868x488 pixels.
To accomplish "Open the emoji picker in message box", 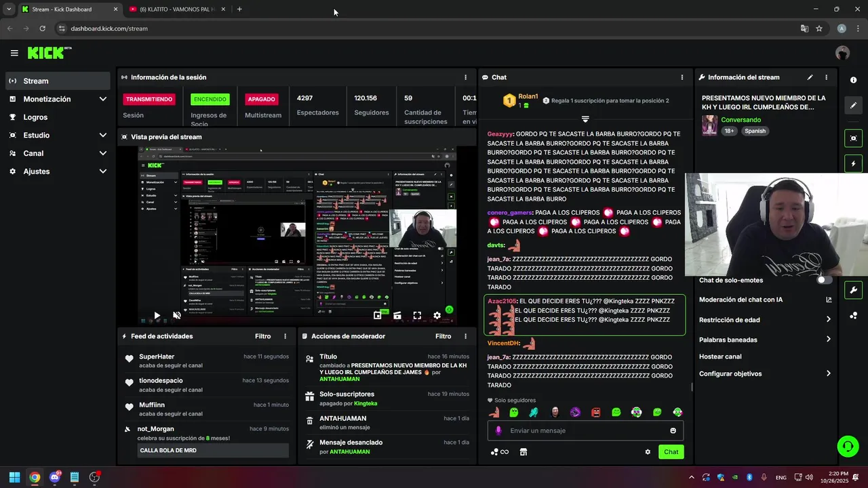I will click(673, 430).
